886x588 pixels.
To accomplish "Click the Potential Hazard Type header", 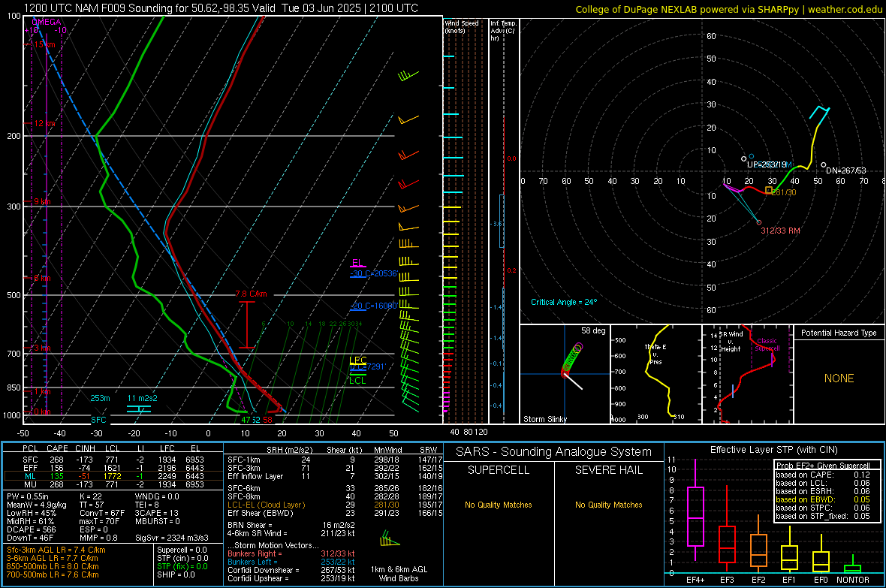I will (839, 333).
